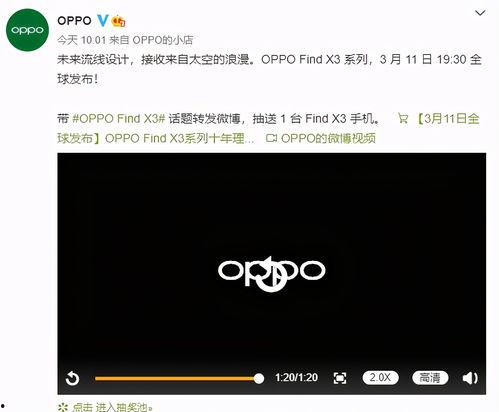Click the OPPO green profile avatar
Image resolution: width=499 pixels, height=412 pixels.
[x=27, y=30]
